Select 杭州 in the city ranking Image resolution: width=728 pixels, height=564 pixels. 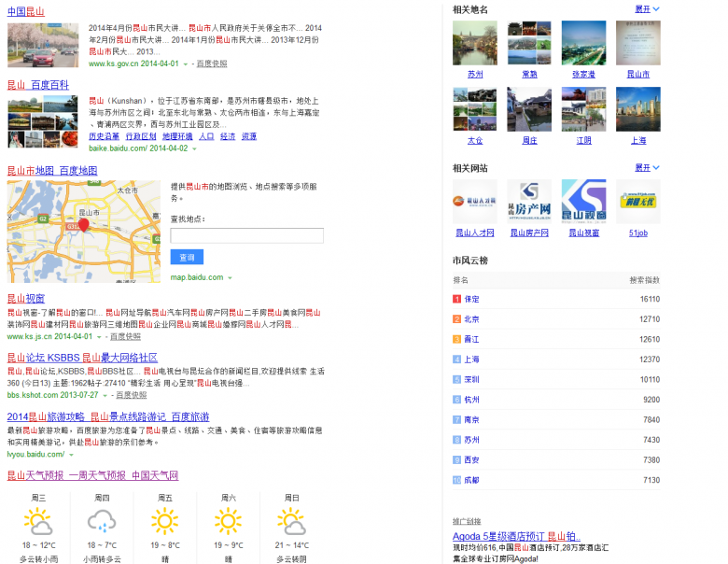click(471, 400)
